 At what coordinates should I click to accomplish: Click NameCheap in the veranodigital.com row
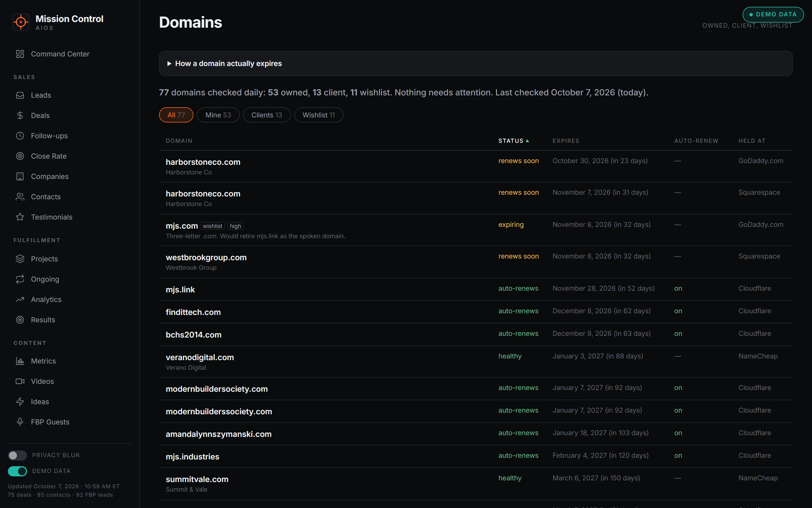pos(758,356)
